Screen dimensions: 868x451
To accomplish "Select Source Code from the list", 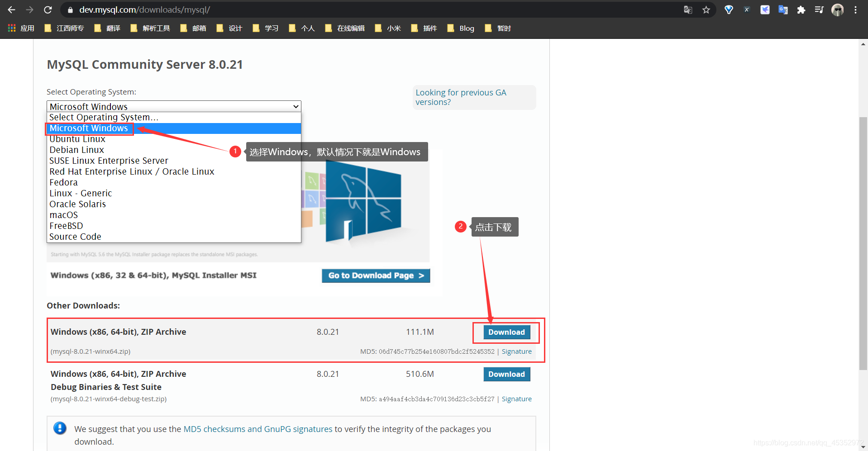I will [174, 237].
